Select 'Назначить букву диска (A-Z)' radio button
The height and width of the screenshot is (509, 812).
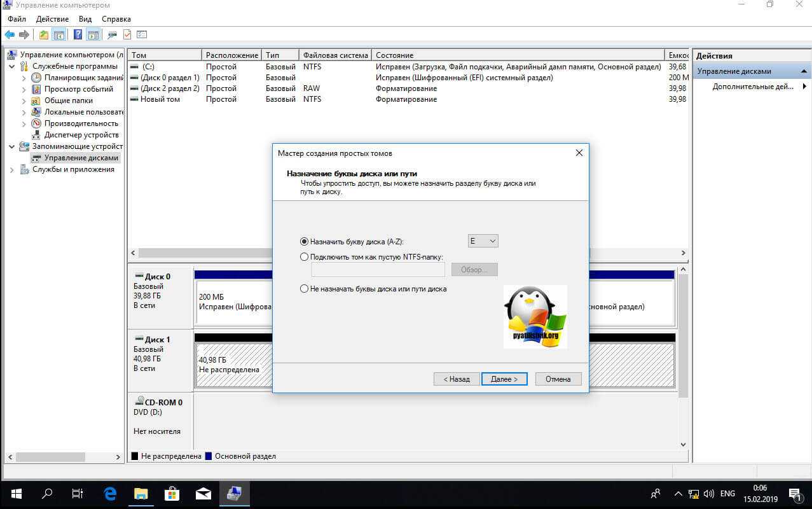pos(304,242)
